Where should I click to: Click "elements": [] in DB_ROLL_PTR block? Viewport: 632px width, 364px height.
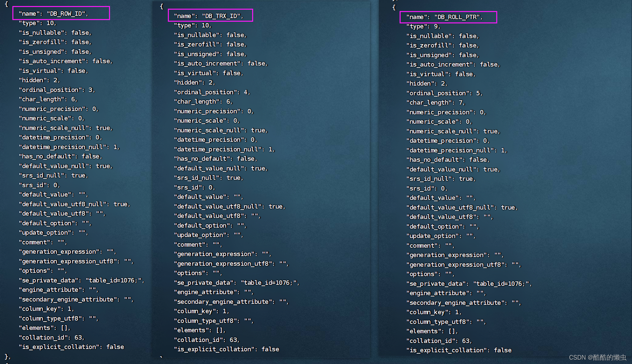(x=432, y=331)
